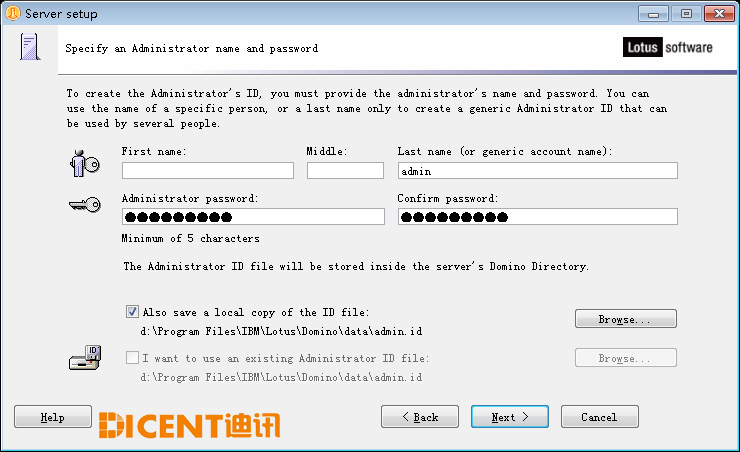Enable use an existing Administrator ID file
This screenshot has width=740, height=452.
coord(132,358)
